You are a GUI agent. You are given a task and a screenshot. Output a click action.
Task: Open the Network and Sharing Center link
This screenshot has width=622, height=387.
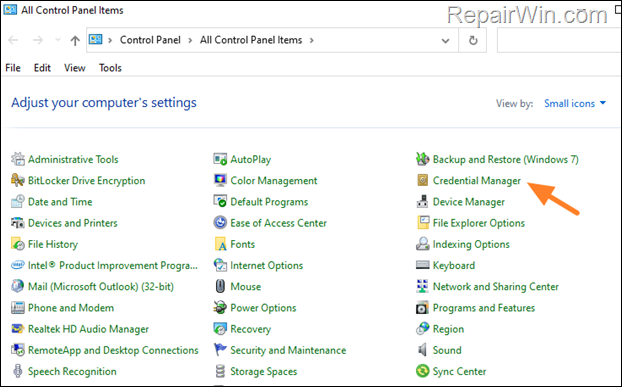tap(495, 287)
